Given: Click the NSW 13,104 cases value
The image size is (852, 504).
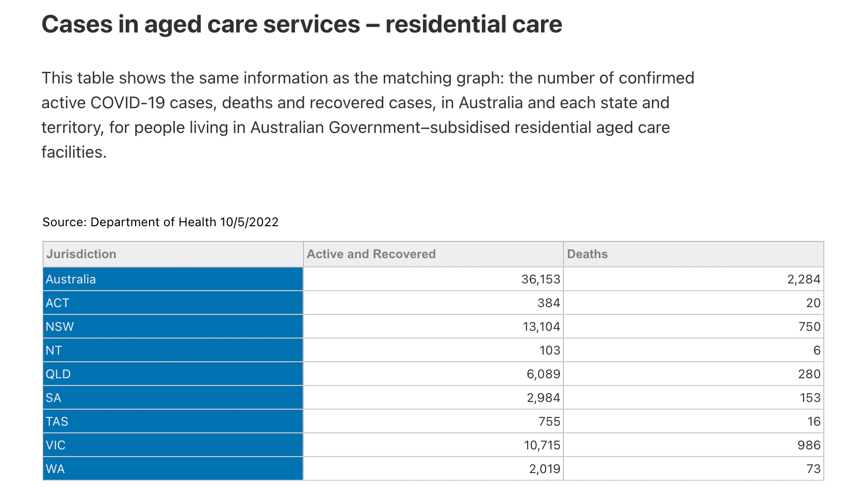Looking at the screenshot, I should [x=540, y=327].
